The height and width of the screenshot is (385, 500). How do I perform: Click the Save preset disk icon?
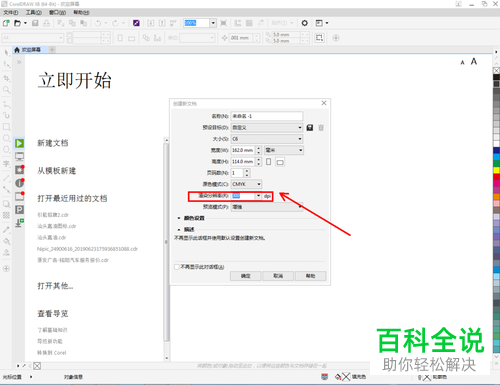pos(310,128)
